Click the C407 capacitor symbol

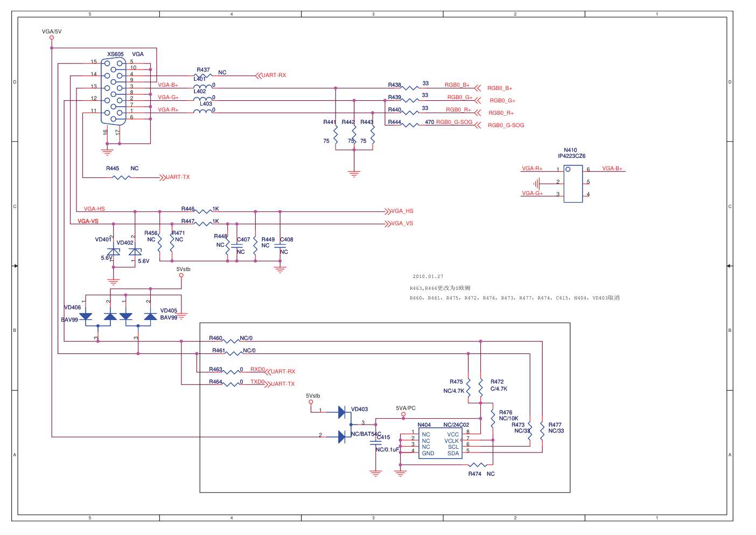point(237,247)
